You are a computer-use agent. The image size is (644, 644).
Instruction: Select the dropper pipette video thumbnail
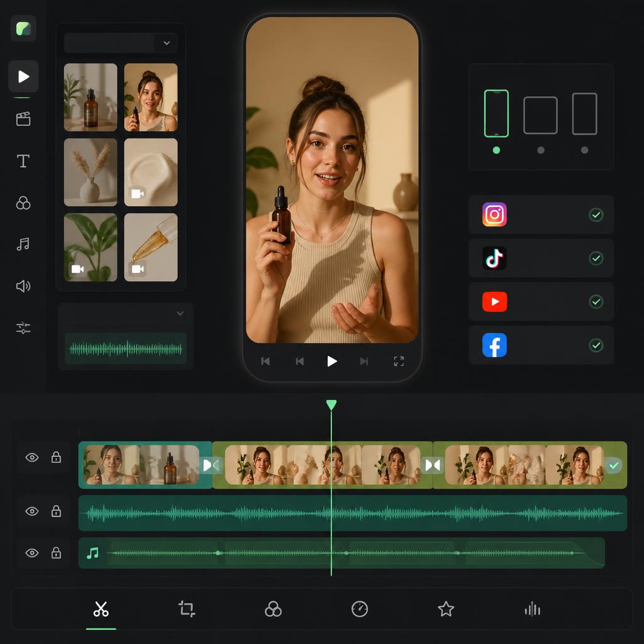151,247
